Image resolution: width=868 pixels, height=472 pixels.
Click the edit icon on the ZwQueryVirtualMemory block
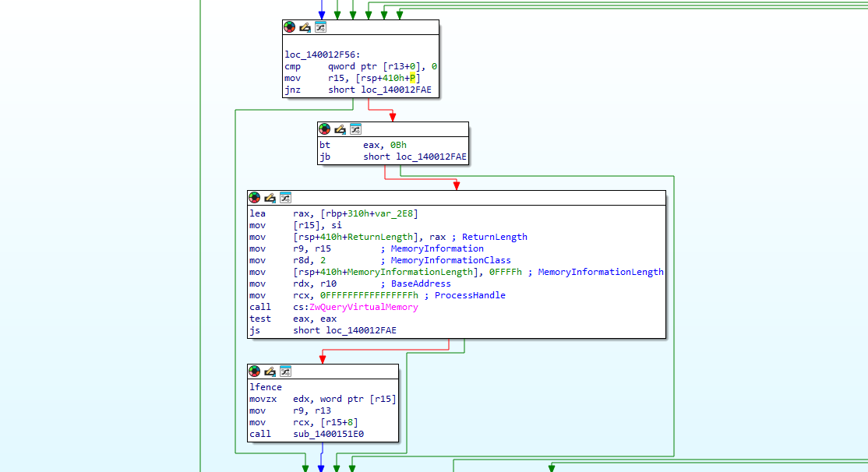tap(270, 198)
